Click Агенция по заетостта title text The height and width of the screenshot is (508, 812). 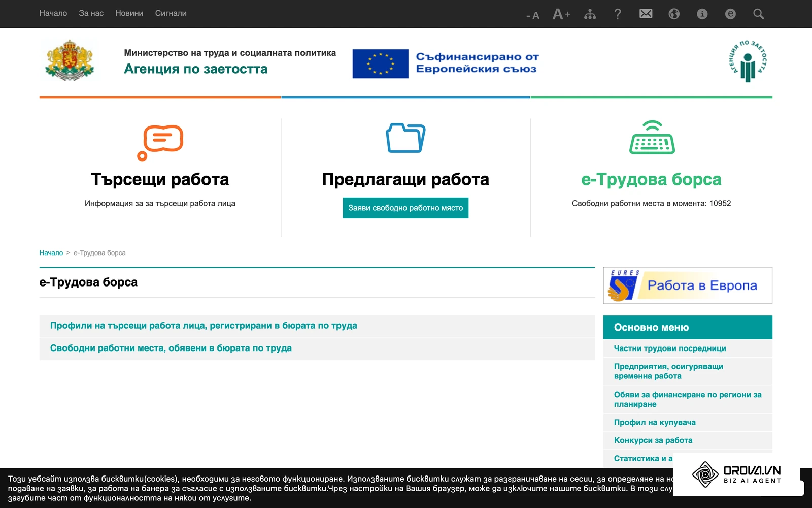(x=196, y=69)
